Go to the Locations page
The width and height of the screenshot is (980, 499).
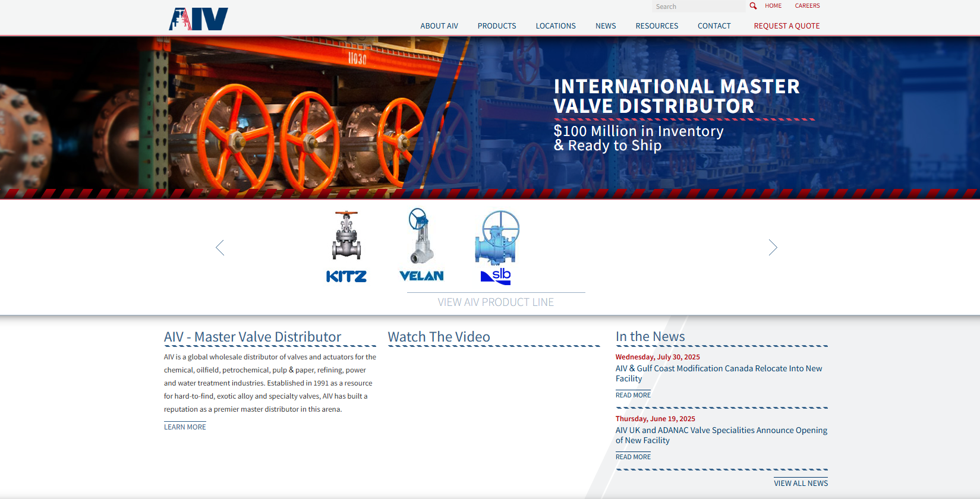[556, 26]
